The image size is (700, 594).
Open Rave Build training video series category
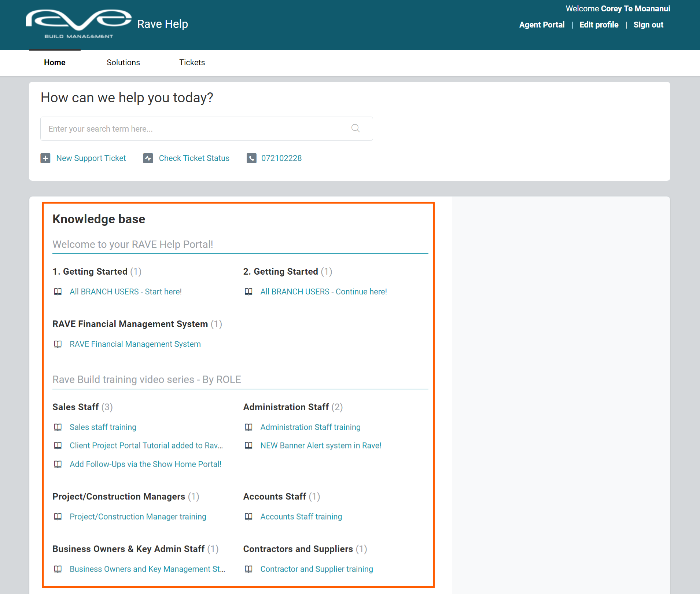[x=147, y=380]
